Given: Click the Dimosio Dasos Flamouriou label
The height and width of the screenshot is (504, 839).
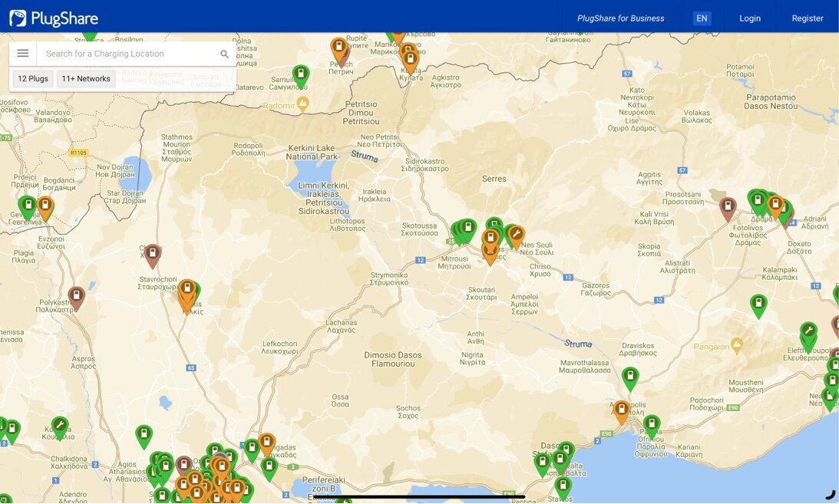Looking at the screenshot, I should 393,359.
